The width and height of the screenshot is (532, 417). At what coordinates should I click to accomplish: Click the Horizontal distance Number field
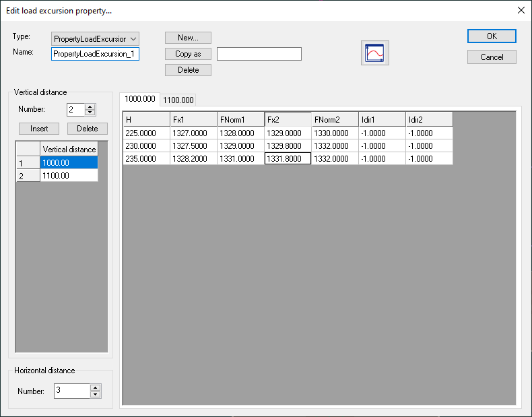click(72, 391)
